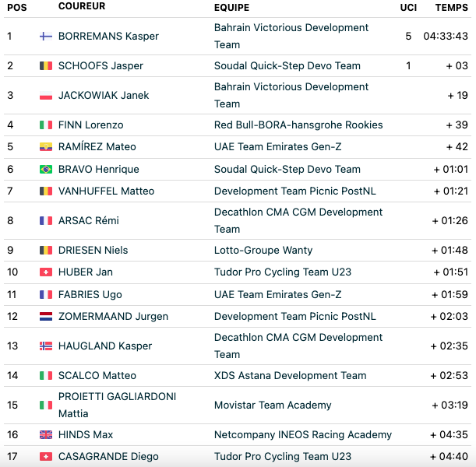This screenshot has height=467, width=476.
Task: Click the COUREUR column header
Action: coord(82,6)
